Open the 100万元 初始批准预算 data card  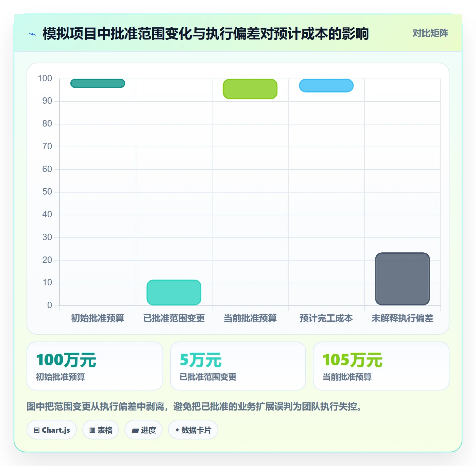pyautogui.click(x=95, y=366)
